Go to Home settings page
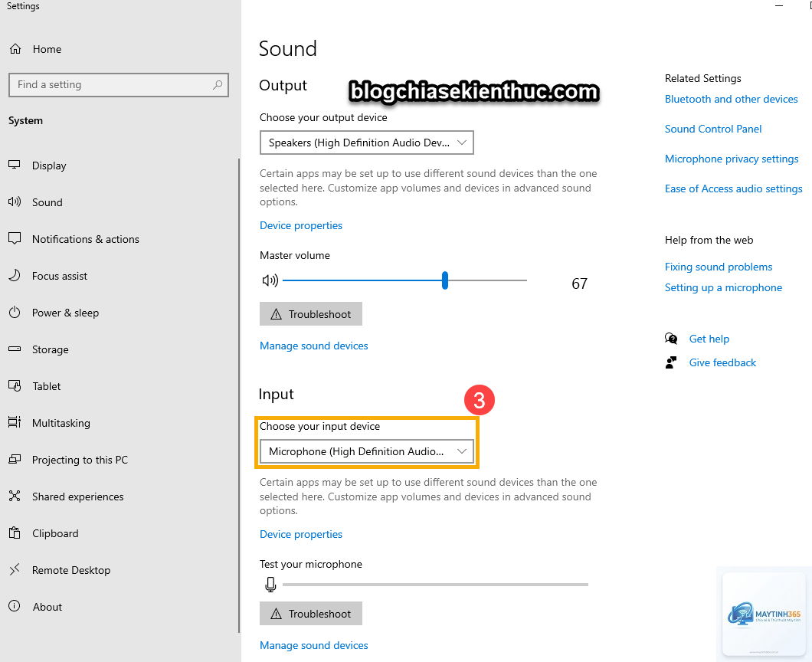Image resolution: width=812 pixels, height=662 pixels. (47, 49)
